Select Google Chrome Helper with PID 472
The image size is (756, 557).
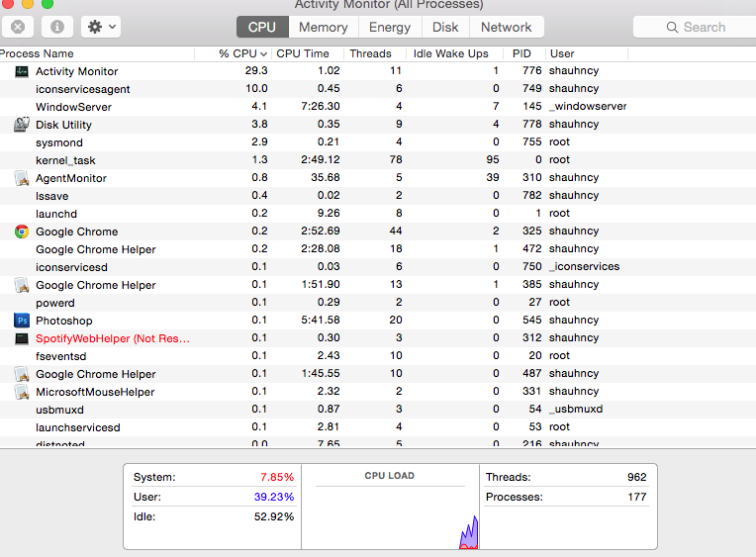[378, 249]
